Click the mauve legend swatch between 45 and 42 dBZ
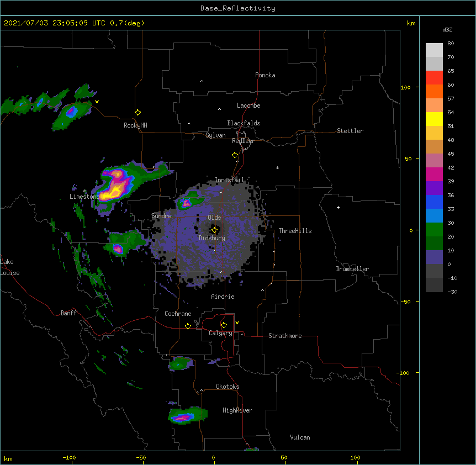 [434, 161]
